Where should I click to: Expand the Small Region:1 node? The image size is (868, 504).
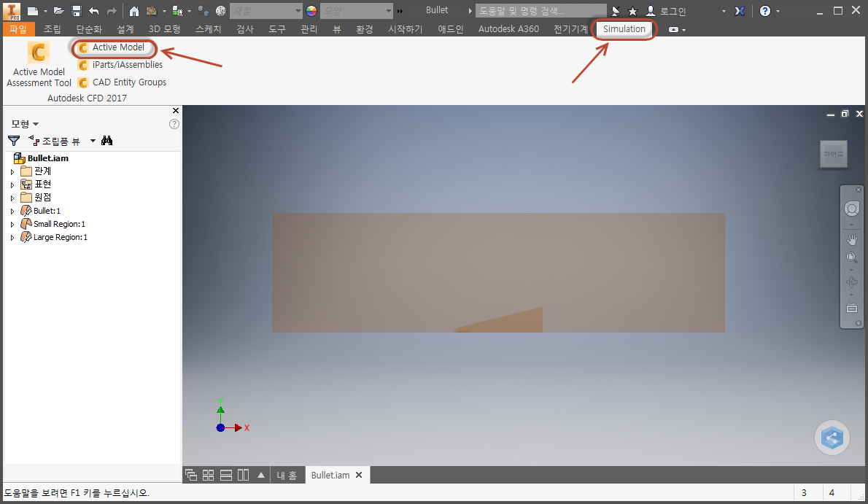pos(12,225)
